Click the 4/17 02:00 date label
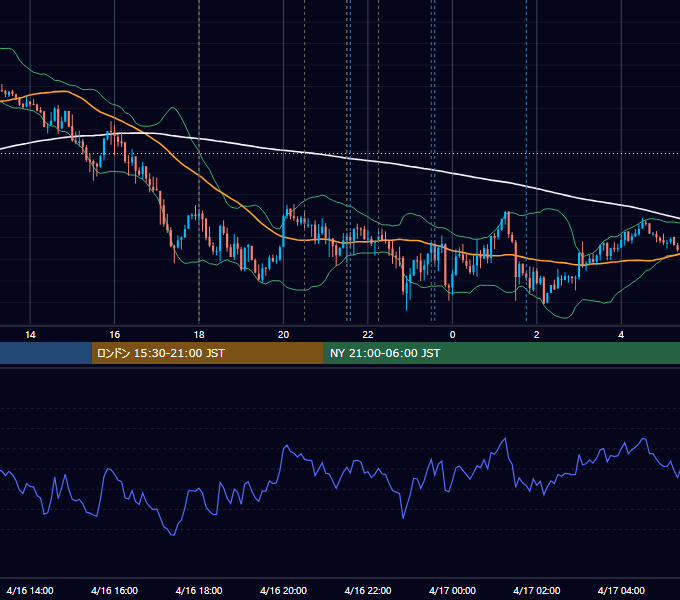 click(x=536, y=590)
